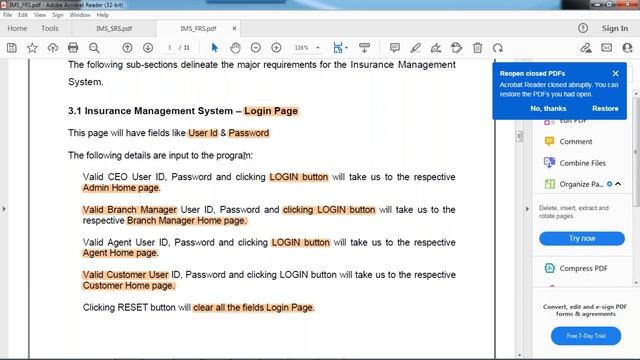The width and height of the screenshot is (640, 360).
Task: Collapse the Organize Pages section chevron
Action: coord(618,184)
